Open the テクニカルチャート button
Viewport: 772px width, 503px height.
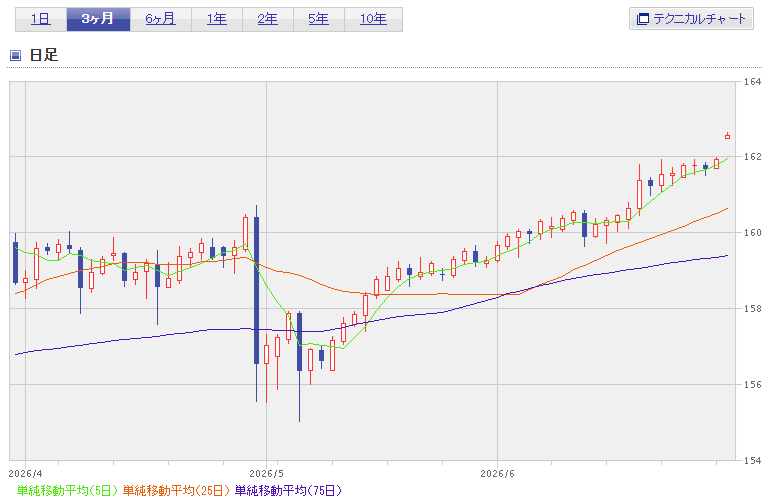[691, 19]
